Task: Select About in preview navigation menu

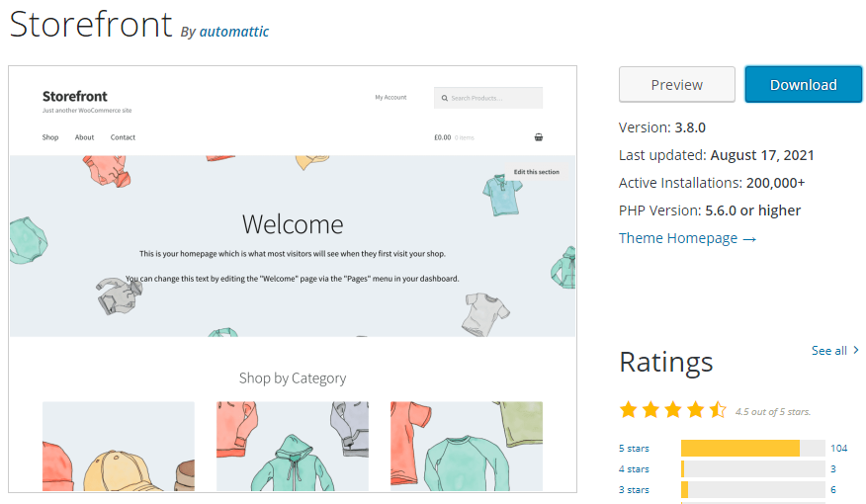Action: tap(84, 137)
